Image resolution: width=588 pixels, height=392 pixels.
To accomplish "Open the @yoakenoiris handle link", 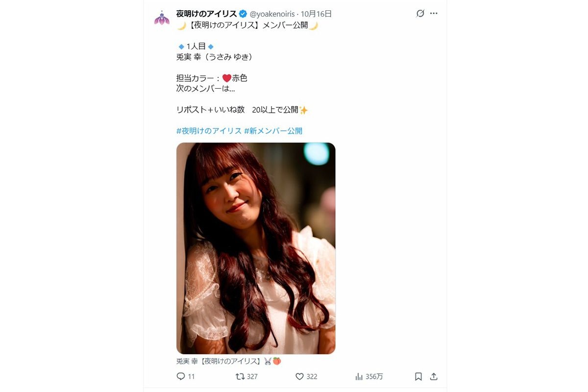I will [272, 14].
